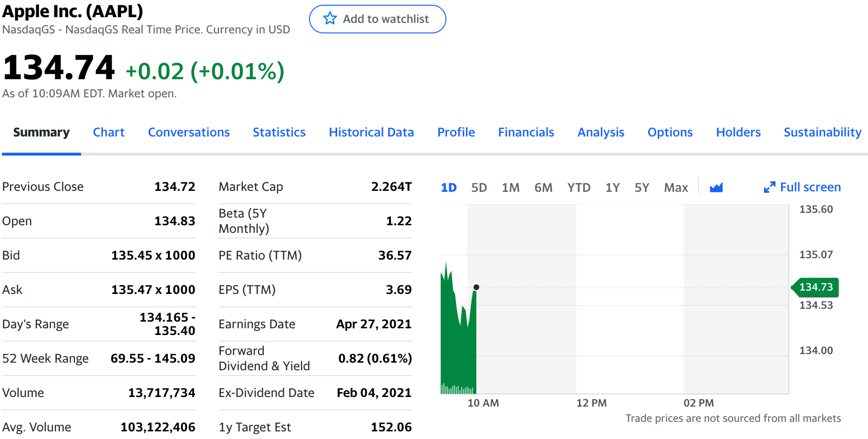Image resolution: width=868 pixels, height=439 pixels.
Task: Click the current price dot on chart
Action: point(476,287)
